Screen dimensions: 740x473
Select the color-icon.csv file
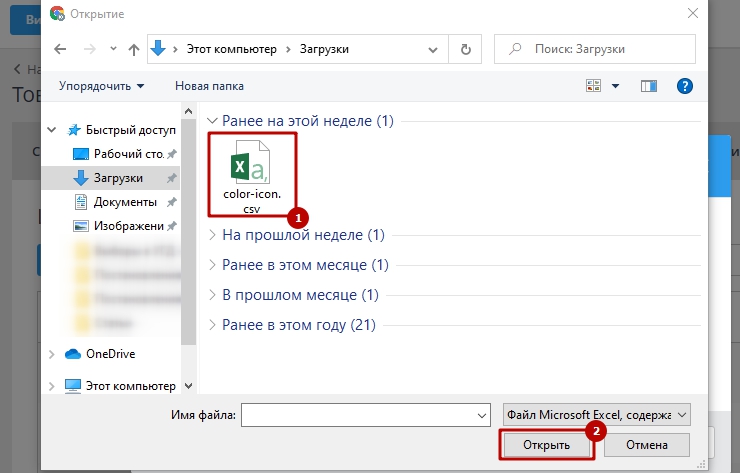coord(252,172)
